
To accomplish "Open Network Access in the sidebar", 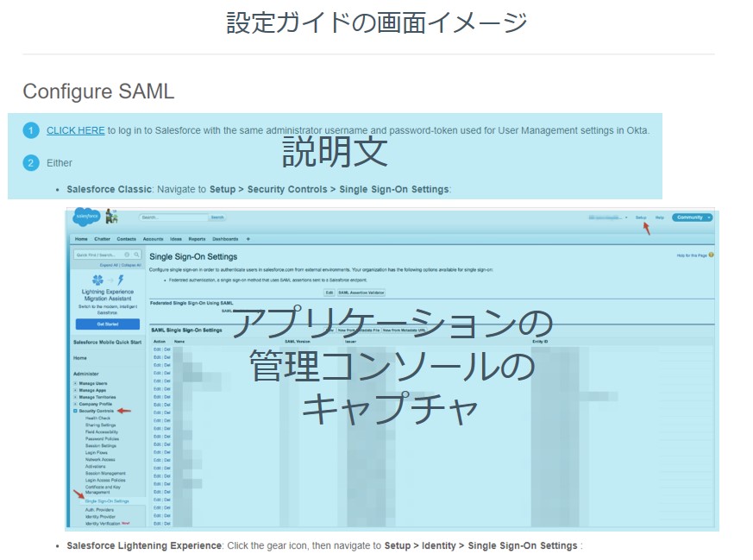I will [100, 460].
